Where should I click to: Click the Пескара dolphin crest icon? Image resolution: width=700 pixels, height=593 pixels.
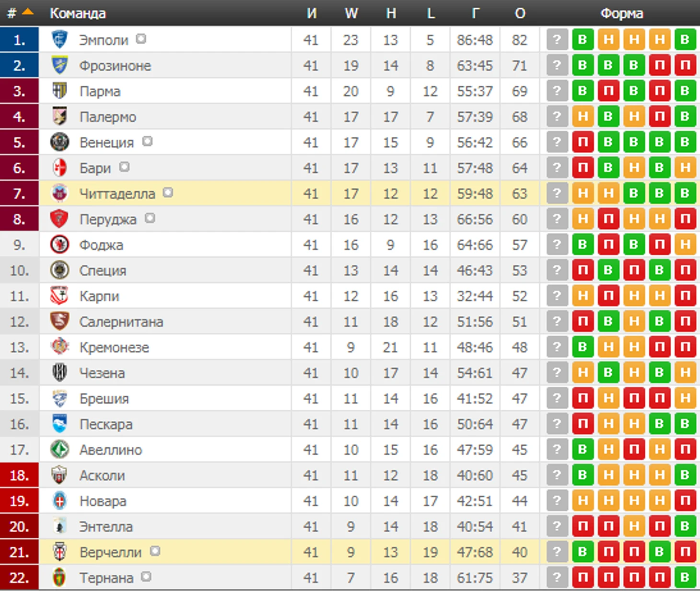click(59, 424)
